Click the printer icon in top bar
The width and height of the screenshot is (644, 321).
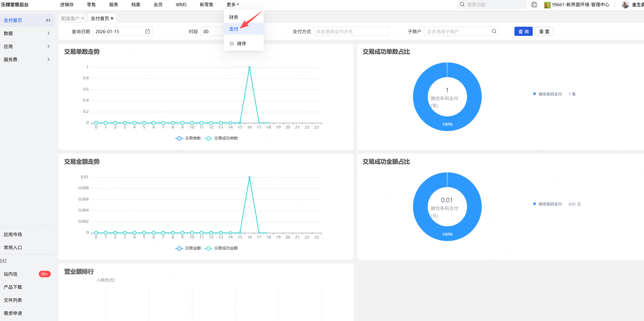[534, 5]
